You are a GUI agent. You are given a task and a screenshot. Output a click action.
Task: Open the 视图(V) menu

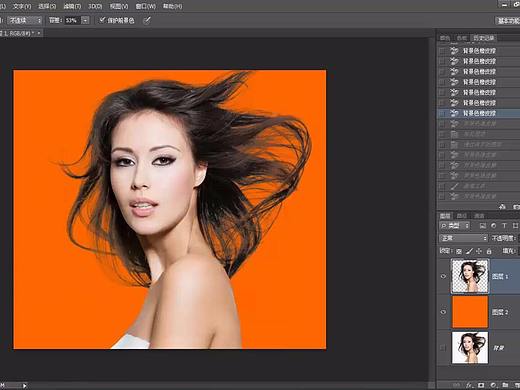coord(119,6)
